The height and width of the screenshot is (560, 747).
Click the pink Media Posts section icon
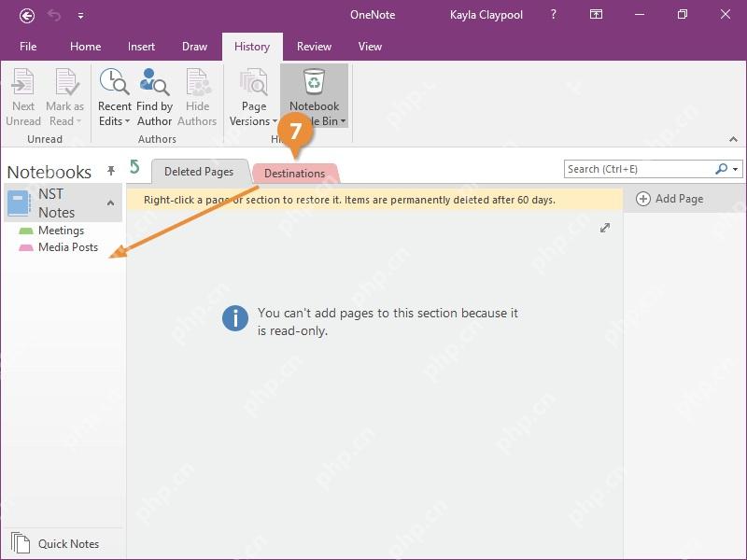tap(26, 247)
